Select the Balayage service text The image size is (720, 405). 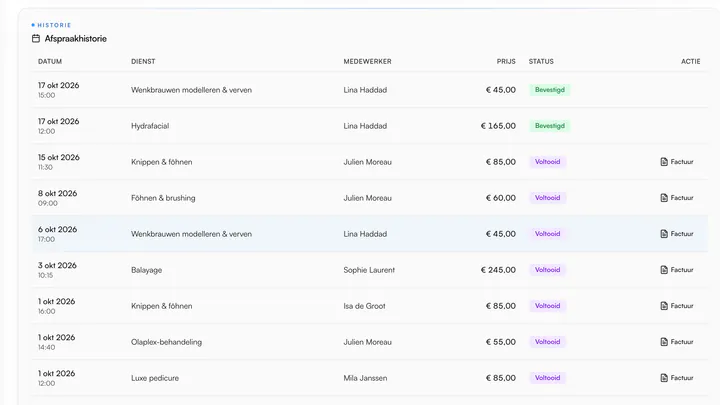coord(146,270)
